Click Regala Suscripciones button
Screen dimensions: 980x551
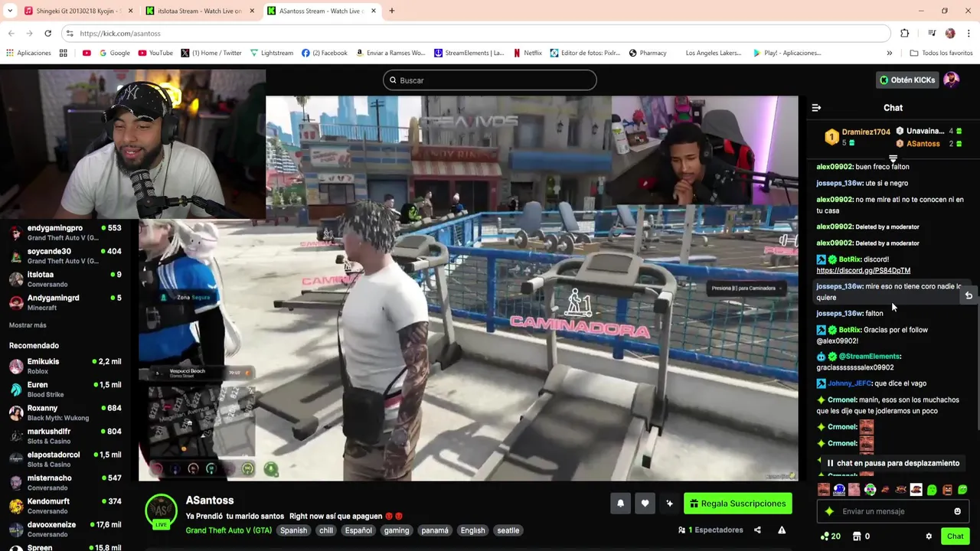click(737, 504)
